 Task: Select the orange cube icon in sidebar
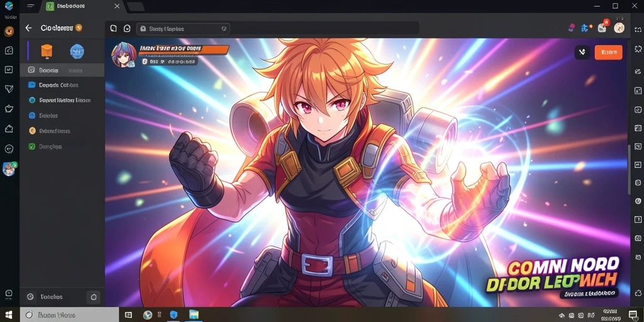47,51
